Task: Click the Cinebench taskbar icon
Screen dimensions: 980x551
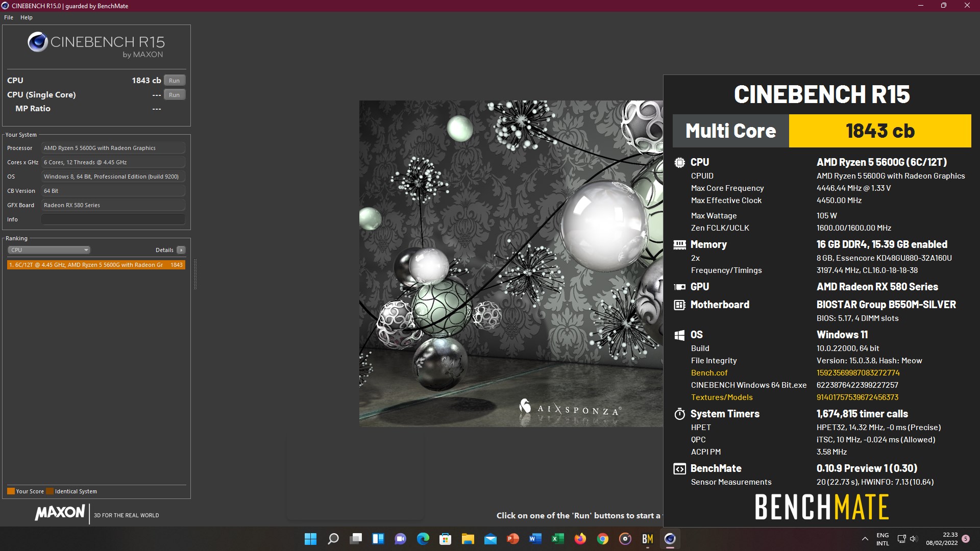Action: (670, 539)
